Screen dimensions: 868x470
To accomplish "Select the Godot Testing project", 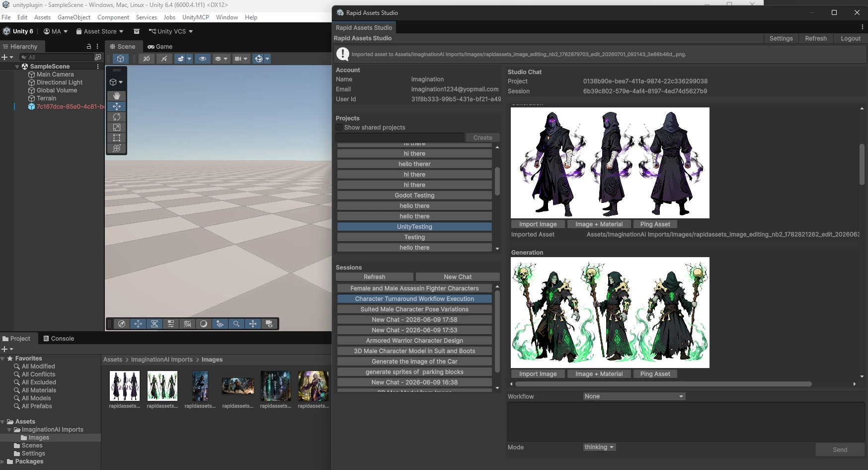I will 414,195.
